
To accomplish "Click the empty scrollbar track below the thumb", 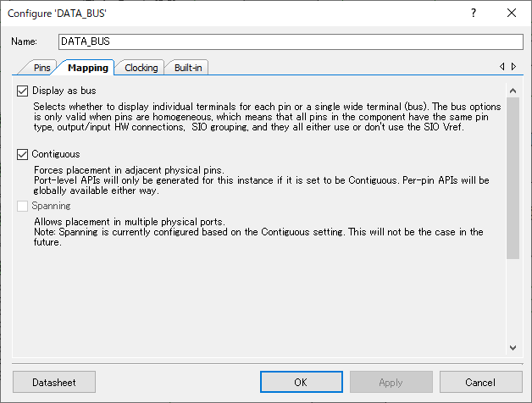I will (513, 300).
